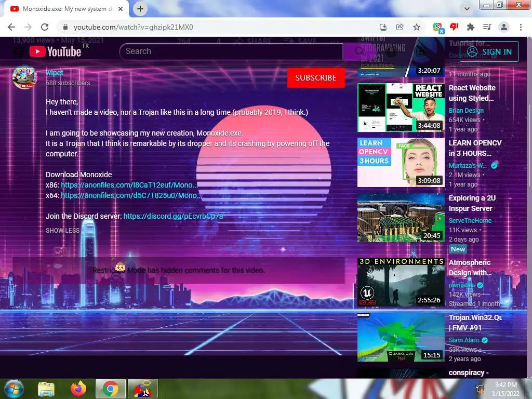Click the SIGN IN button
The height and width of the screenshot is (399, 532).
pyautogui.click(x=489, y=51)
